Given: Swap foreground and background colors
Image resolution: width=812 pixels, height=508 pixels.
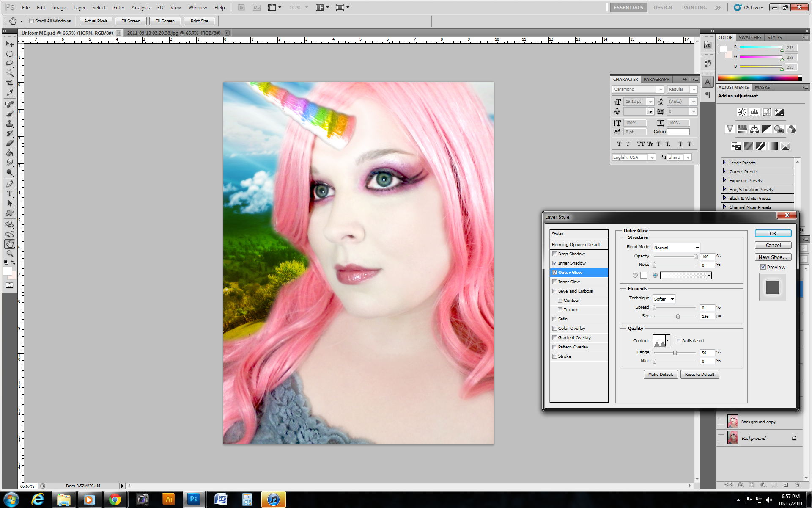Looking at the screenshot, I should point(14,263).
